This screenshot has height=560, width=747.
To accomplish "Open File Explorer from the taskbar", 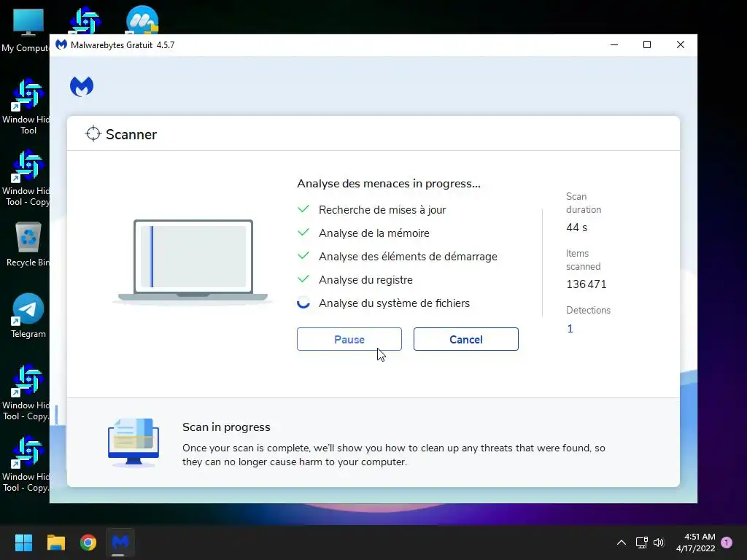I will point(55,542).
